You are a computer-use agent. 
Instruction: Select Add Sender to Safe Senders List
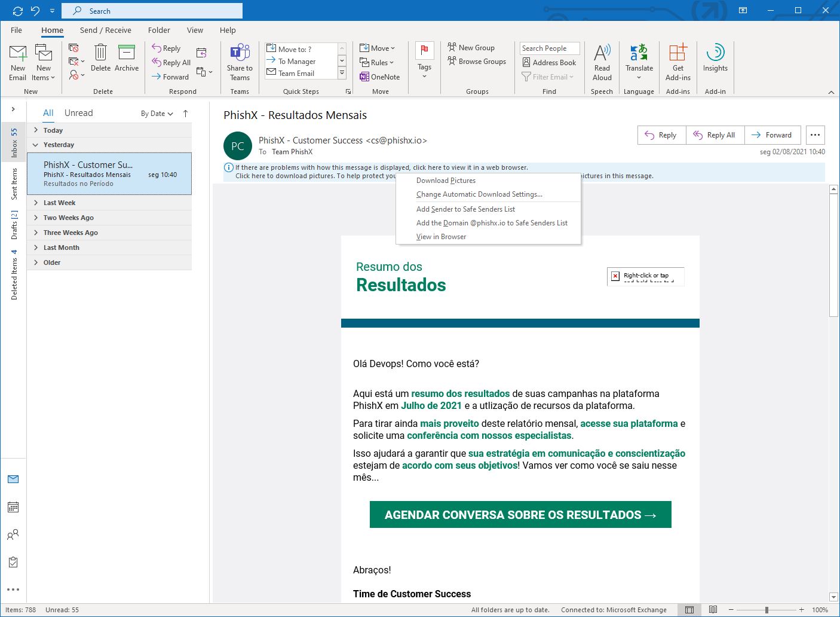tap(488, 209)
